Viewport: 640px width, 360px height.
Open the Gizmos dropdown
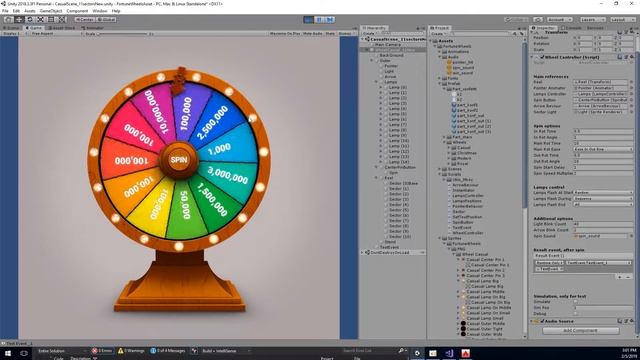(346, 33)
